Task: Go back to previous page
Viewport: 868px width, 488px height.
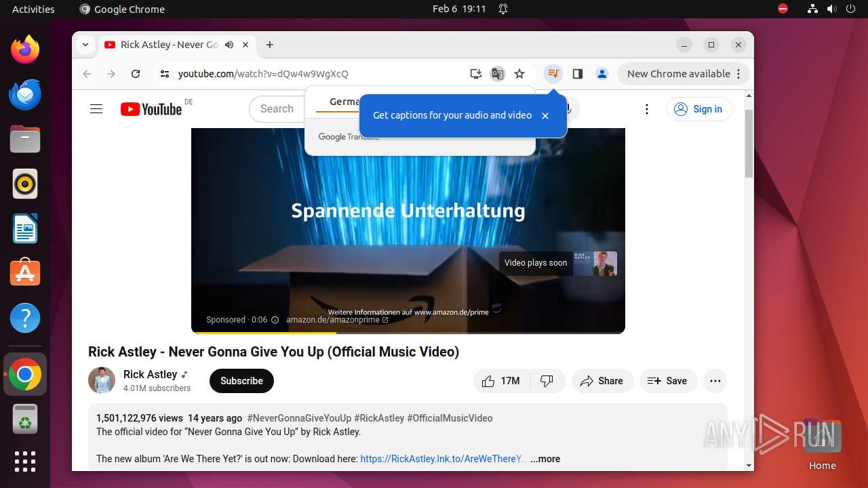Action: [87, 74]
